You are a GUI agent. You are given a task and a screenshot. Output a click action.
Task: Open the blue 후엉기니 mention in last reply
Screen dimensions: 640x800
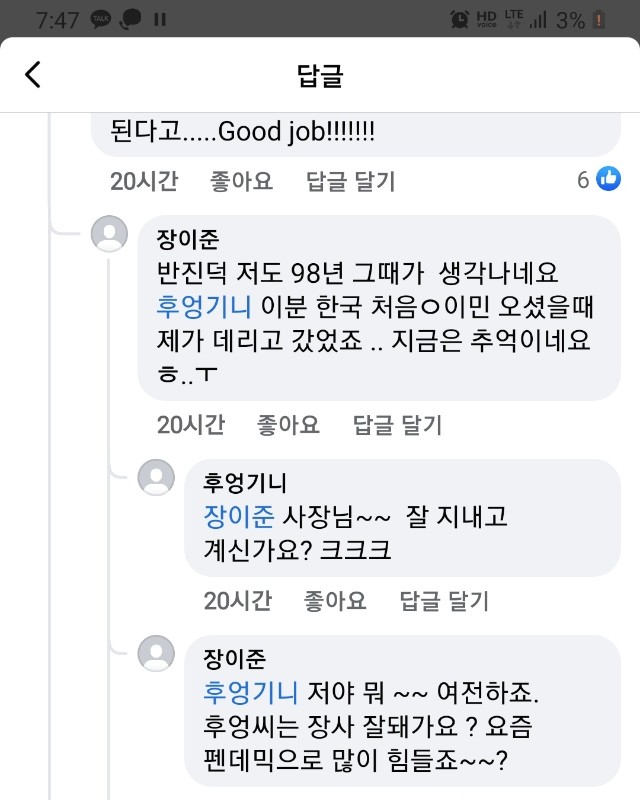pos(250,691)
